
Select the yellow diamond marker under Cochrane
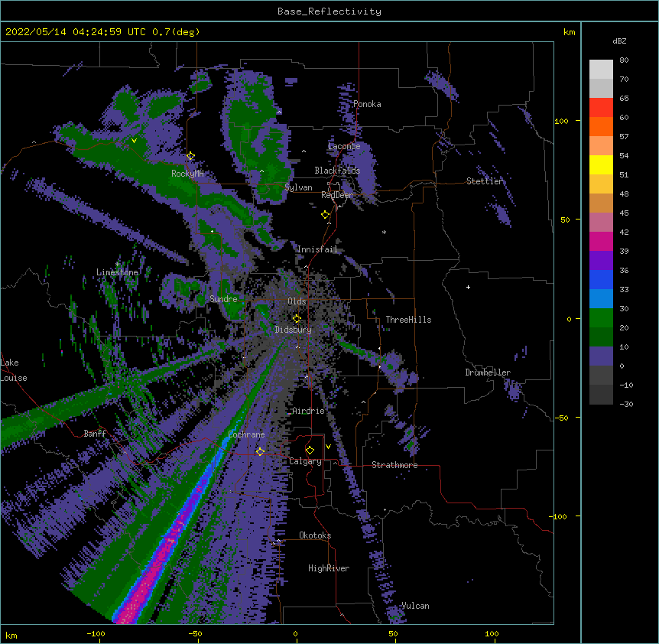(x=260, y=451)
